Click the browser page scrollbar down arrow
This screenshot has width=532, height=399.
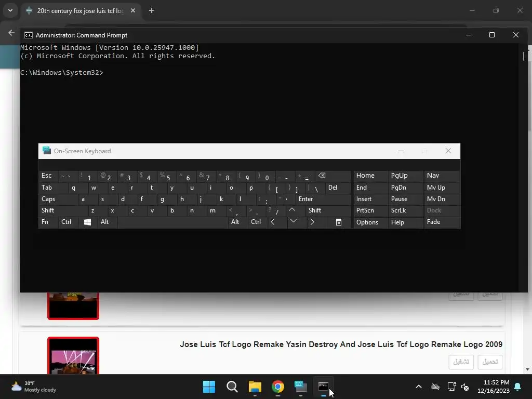coord(527,369)
